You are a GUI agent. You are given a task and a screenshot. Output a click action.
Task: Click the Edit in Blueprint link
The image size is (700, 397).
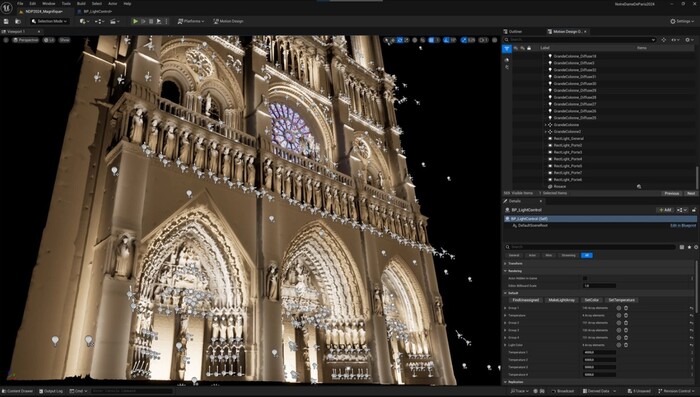click(x=683, y=226)
